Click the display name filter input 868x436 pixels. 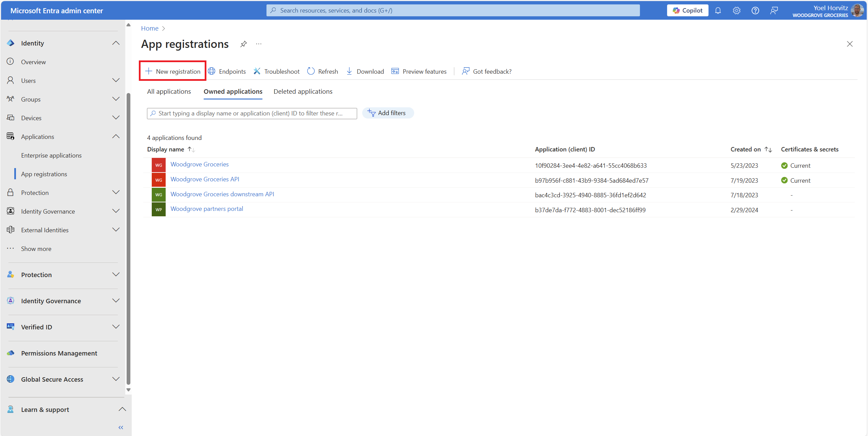pos(251,113)
